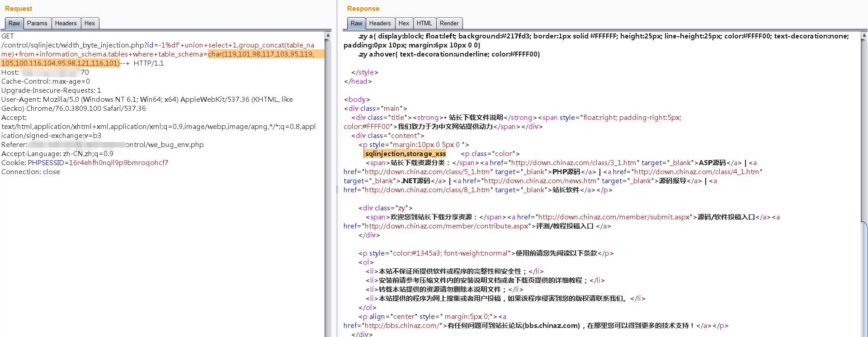Click the 'http://bbs.chinaz.com/' href text

coord(402,326)
